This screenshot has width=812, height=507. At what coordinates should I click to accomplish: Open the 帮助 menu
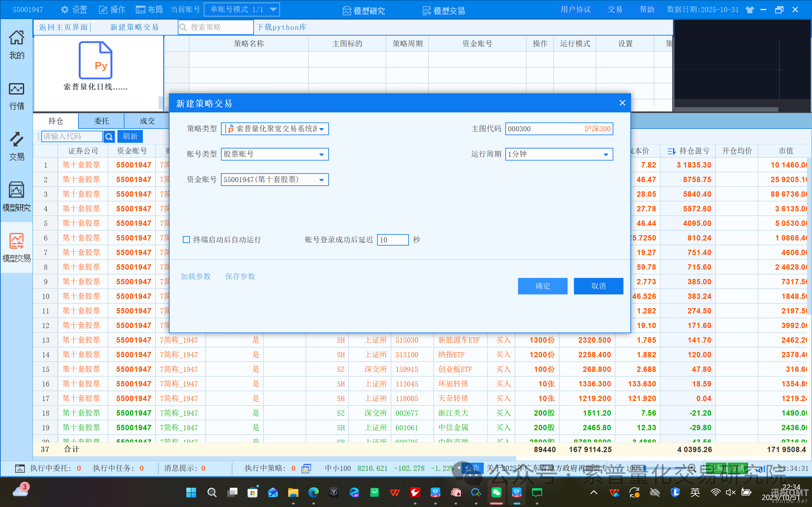[647, 10]
